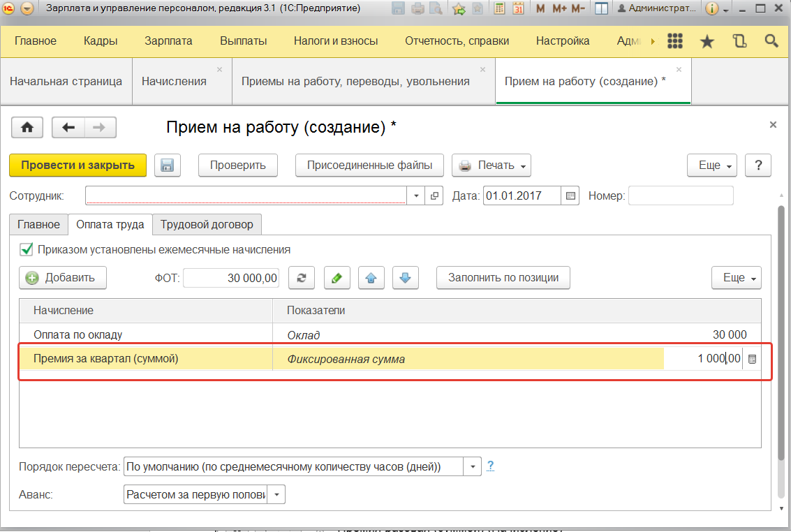Select the Оплата по окладу row

click(390, 335)
